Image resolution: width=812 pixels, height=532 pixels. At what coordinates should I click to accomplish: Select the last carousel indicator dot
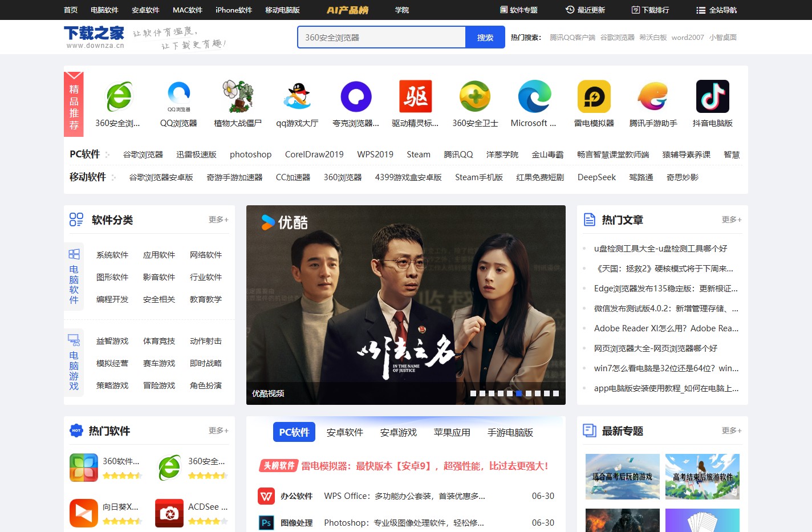pyautogui.click(x=556, y=393)
